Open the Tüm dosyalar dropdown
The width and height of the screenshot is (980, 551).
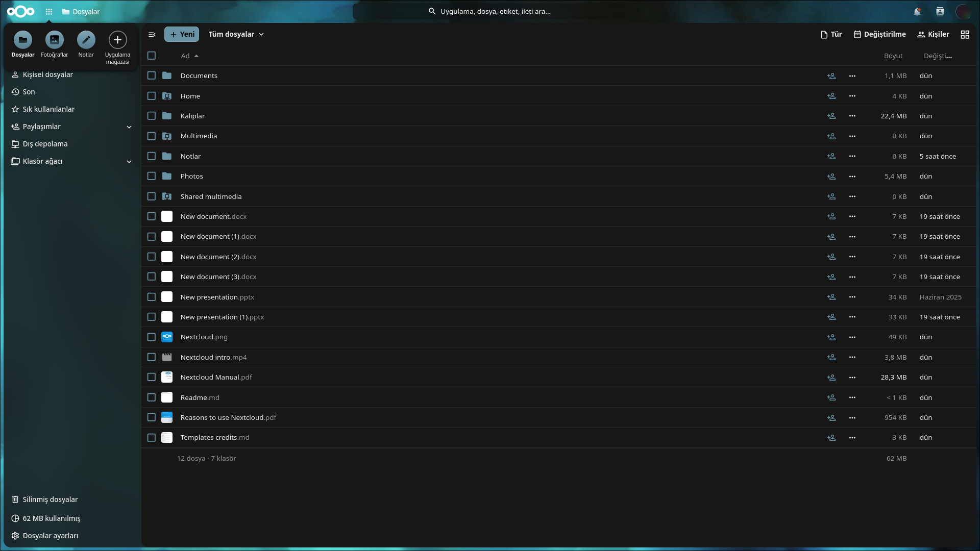[236, 34]
